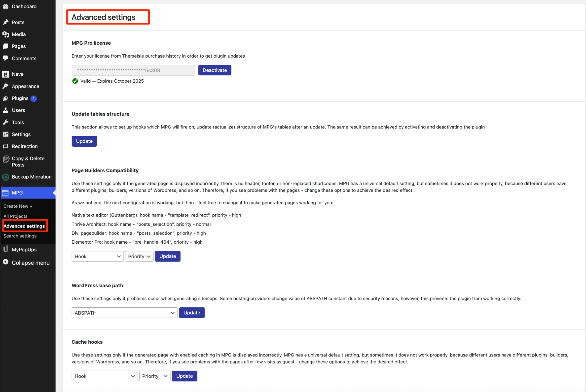Click the Redirection arrows icon

coord(5,146)
